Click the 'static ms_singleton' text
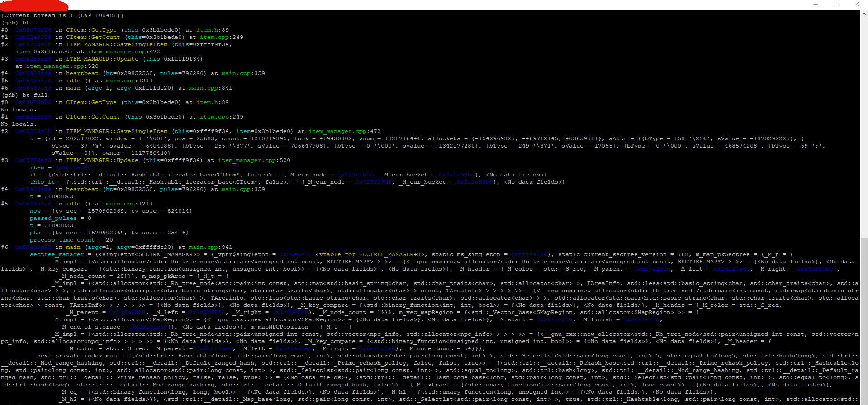 click(466, 254)
